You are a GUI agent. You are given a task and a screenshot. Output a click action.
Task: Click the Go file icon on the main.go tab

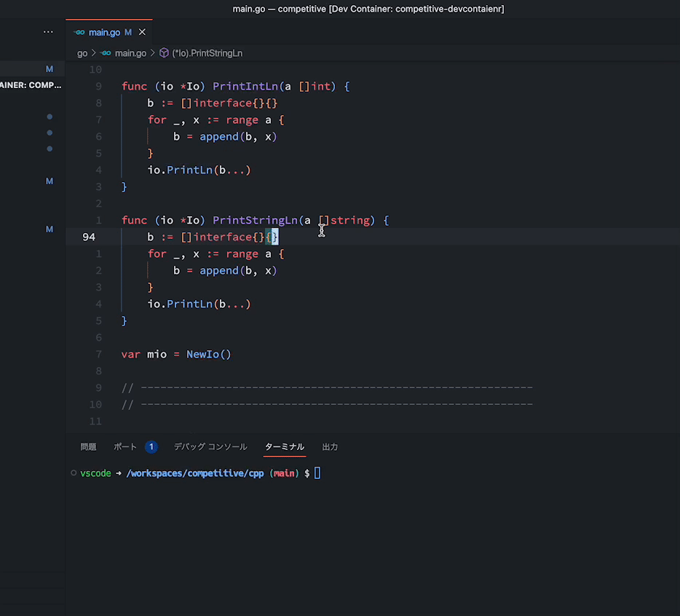click(x=79, y=32)
